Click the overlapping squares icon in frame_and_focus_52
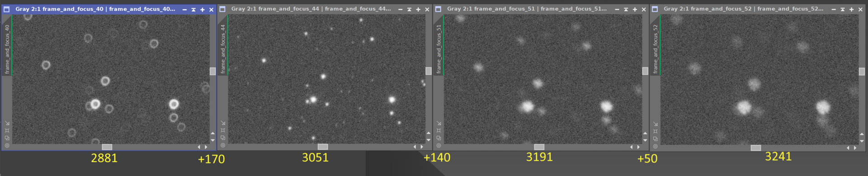The width and height of the screenshot is (868, 176). coord(655,139)
